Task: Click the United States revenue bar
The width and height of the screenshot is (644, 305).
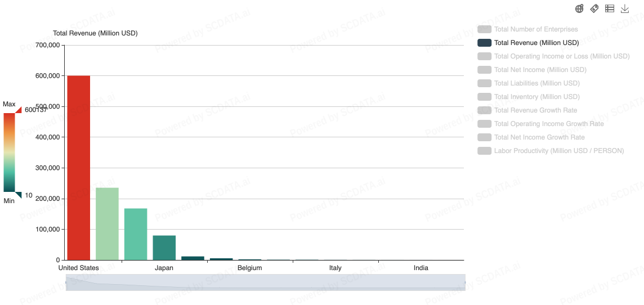Action: 79,169
